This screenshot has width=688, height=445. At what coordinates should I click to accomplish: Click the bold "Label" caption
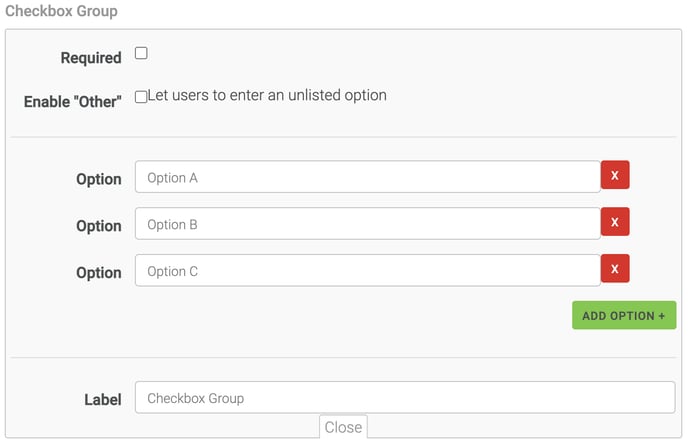click(x=102, y=399)
